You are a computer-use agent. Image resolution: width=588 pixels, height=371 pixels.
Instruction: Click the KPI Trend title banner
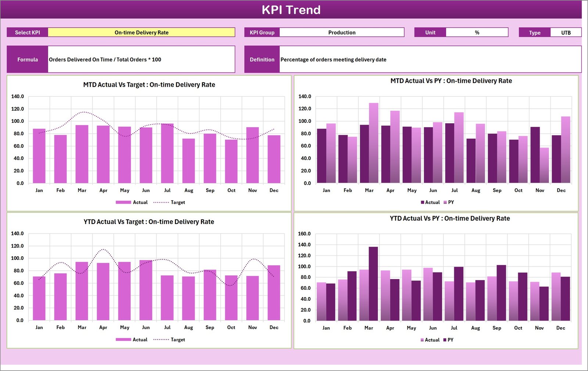291,10
